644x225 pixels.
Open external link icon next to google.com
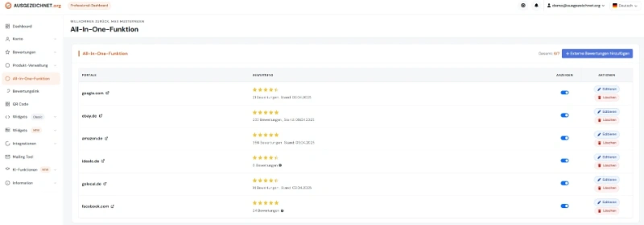(107, 93)
